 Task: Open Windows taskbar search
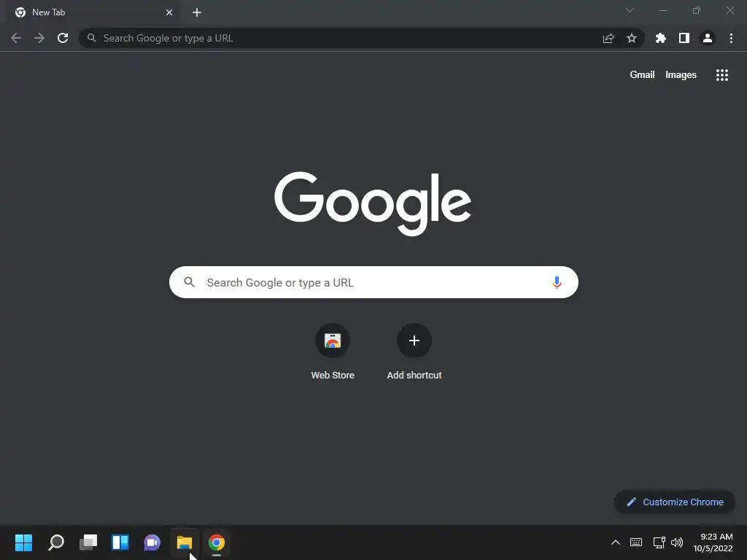(x=56, y=542)
